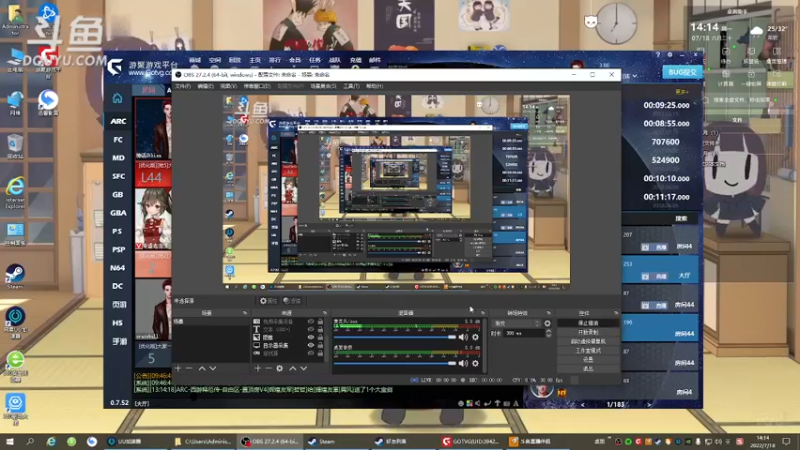This screenshot has height=450, width=800.
Task: Toggle visibility eye of 游戏源 source
Action: [x=310, y=353]
